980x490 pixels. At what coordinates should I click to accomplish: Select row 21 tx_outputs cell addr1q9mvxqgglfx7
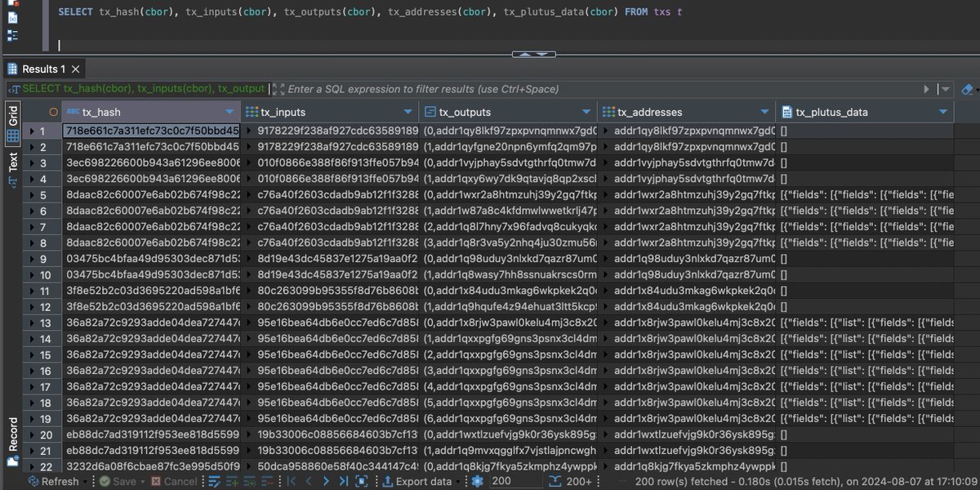[508, 452]
